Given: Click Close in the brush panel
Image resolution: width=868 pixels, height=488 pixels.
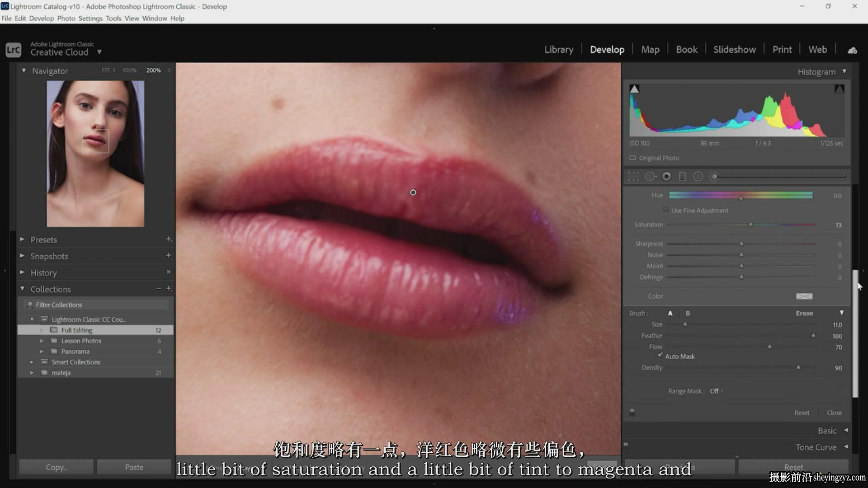Looking at the screenshot, I should [x=834, y=413].
